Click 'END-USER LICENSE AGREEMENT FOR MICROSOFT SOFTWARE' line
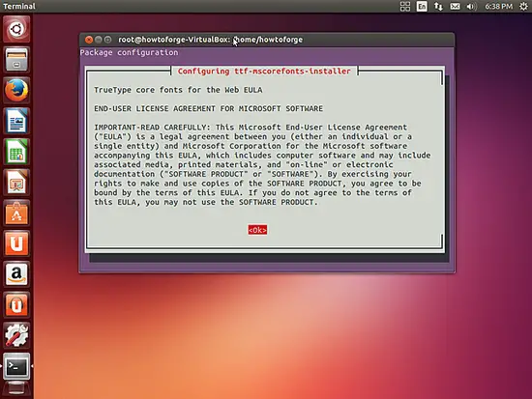The width and height of the screenshot is (532, 399). [208, 108]
